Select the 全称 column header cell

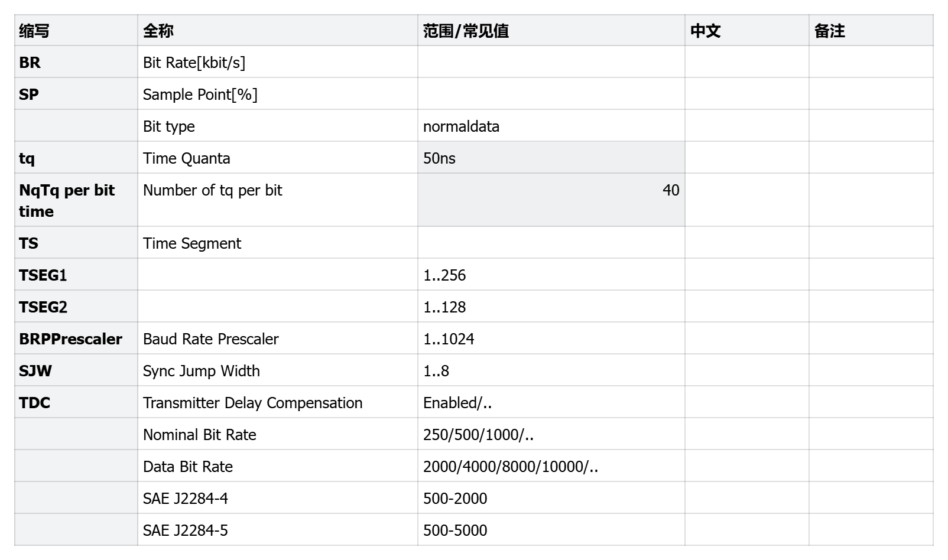pos(277,31)
